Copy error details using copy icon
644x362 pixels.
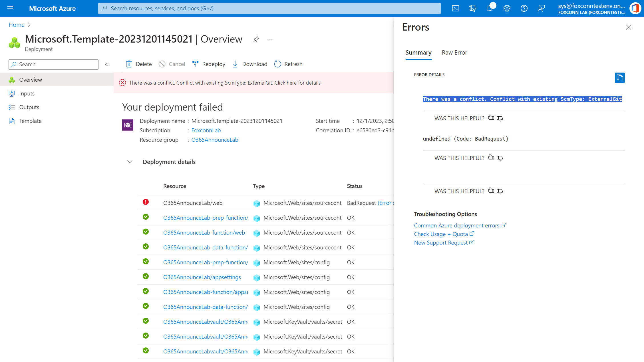coord(619,78)
